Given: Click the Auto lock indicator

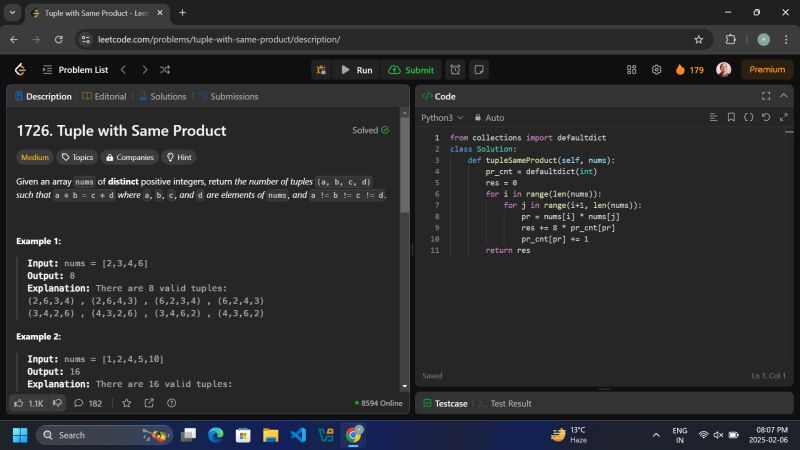Looking at the screenshot, I should (x=489, y=118).
